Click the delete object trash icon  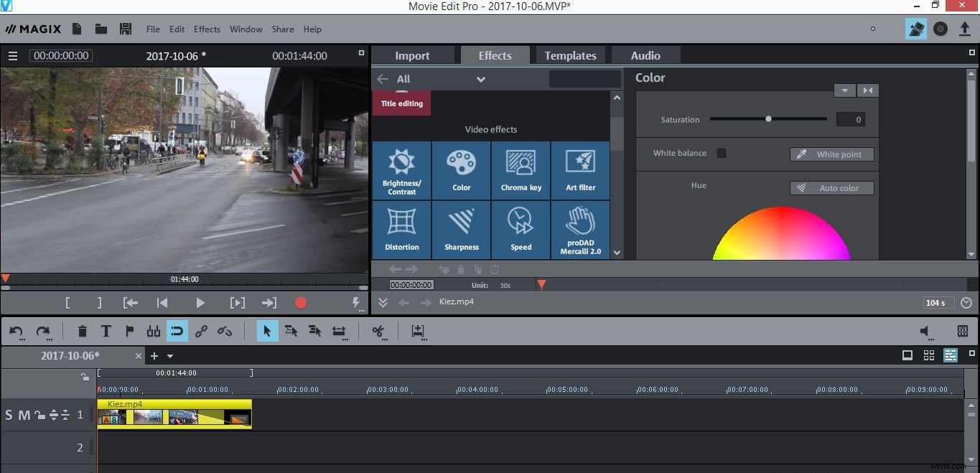(82, 331)
